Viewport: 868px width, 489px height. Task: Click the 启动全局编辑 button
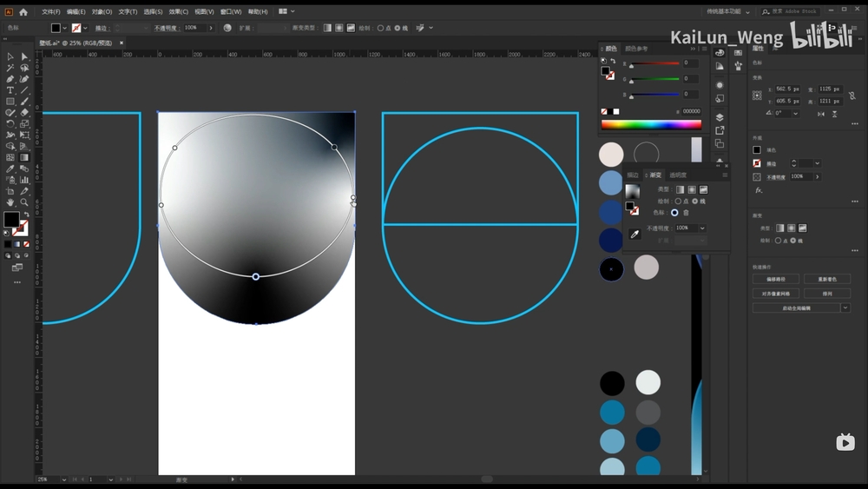(796, 308)
